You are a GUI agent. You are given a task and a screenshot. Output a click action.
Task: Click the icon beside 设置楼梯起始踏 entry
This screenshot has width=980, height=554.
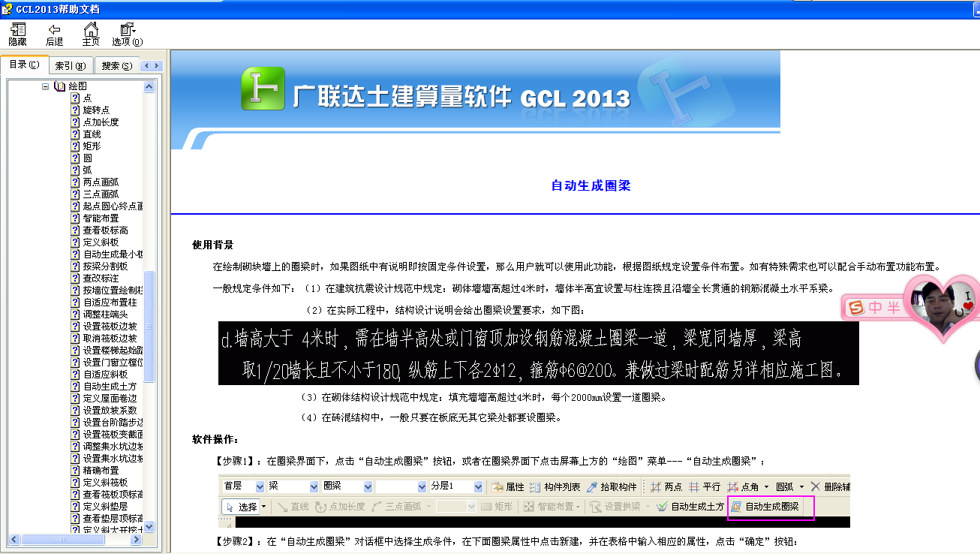click(x=75, y=351)
